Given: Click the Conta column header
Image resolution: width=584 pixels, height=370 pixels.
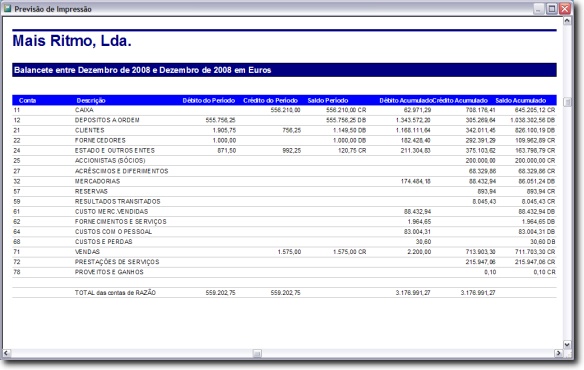Looking at the screenshot, I should [x=27, y=100].
